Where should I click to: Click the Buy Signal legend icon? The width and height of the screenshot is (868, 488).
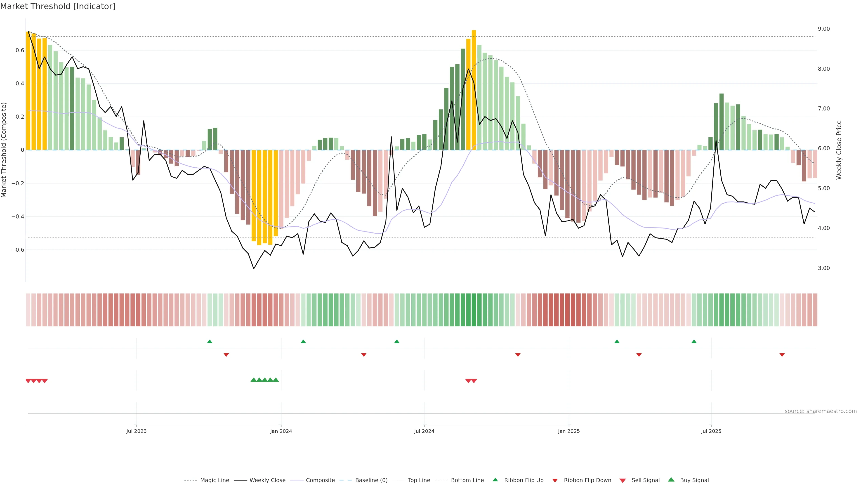point(671,480)
